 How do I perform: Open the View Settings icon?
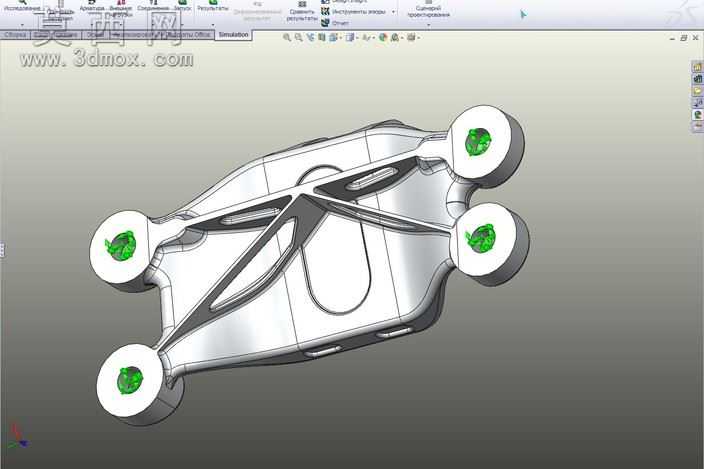[x=411, y=38]
